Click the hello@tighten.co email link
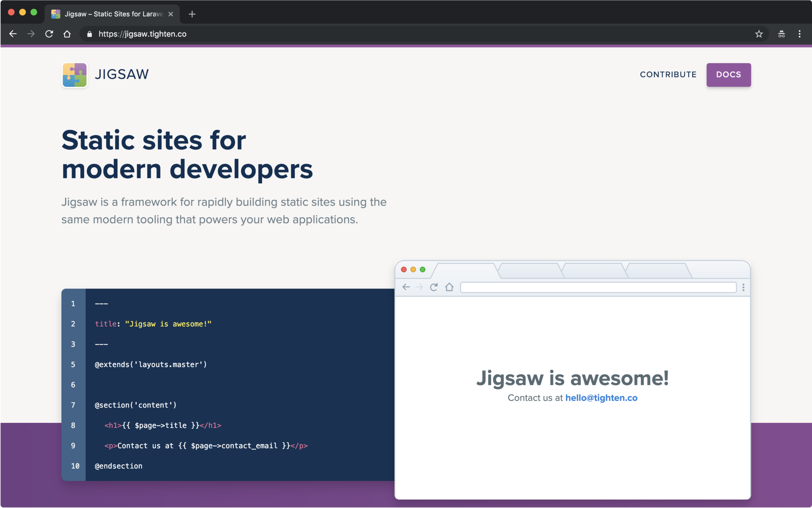 pos(601,398)
